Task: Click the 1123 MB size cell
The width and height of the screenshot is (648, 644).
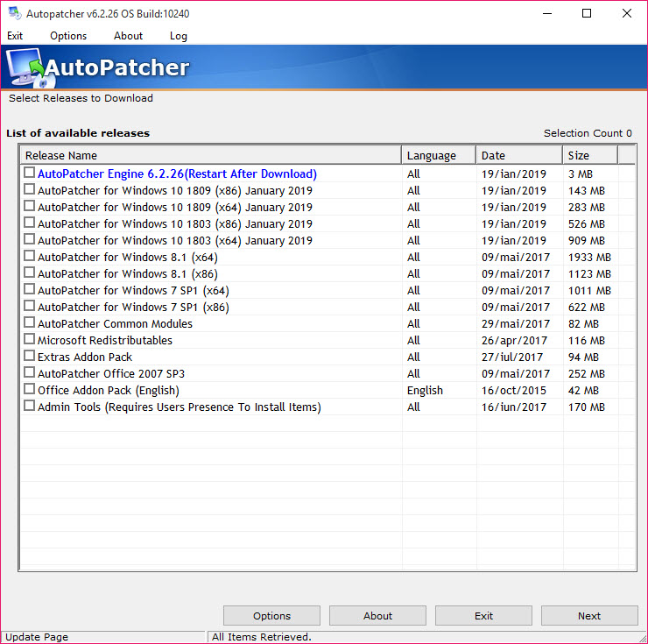Action: click(589, 274)
